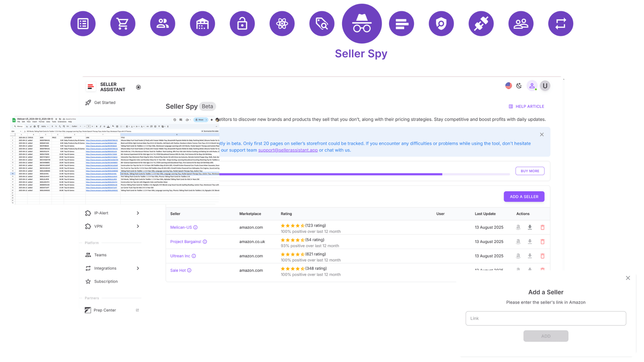644x362 pixels.
Task: Click the warehouse tool icon
Action: [203, 23]
